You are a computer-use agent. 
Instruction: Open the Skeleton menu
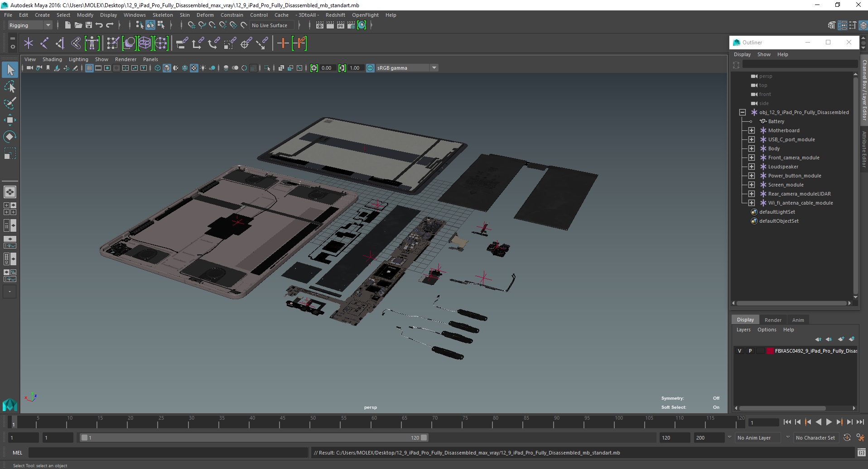coord(162,15)
